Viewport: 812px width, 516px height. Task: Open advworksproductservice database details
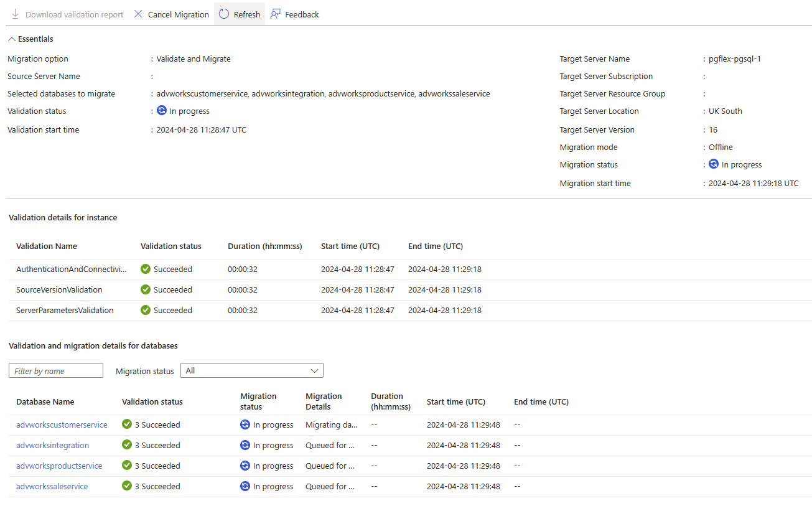[59, 466]
